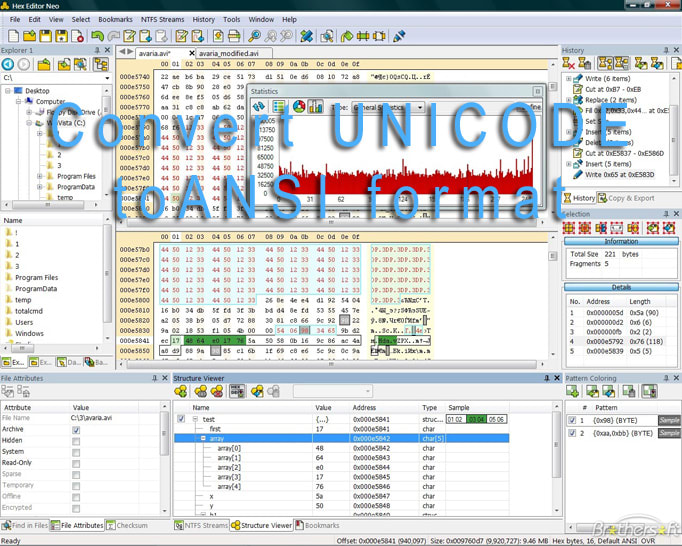Click the Save floppy disk icon
682x546 pixels.
pos(46,36)
